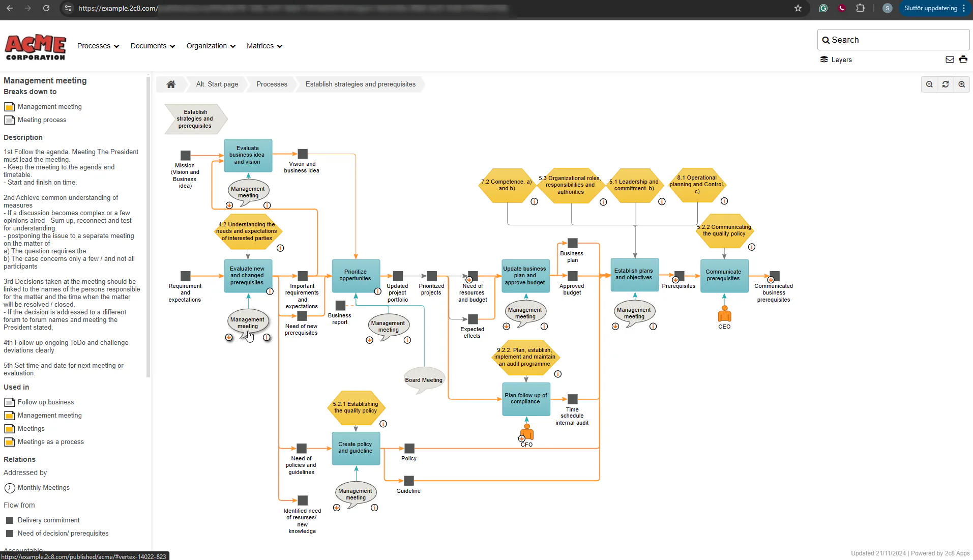Image resolution: width=973 pixels, height=560 pixels.
Task: Click the envelope mail icon
Action: tap(950, 60)
